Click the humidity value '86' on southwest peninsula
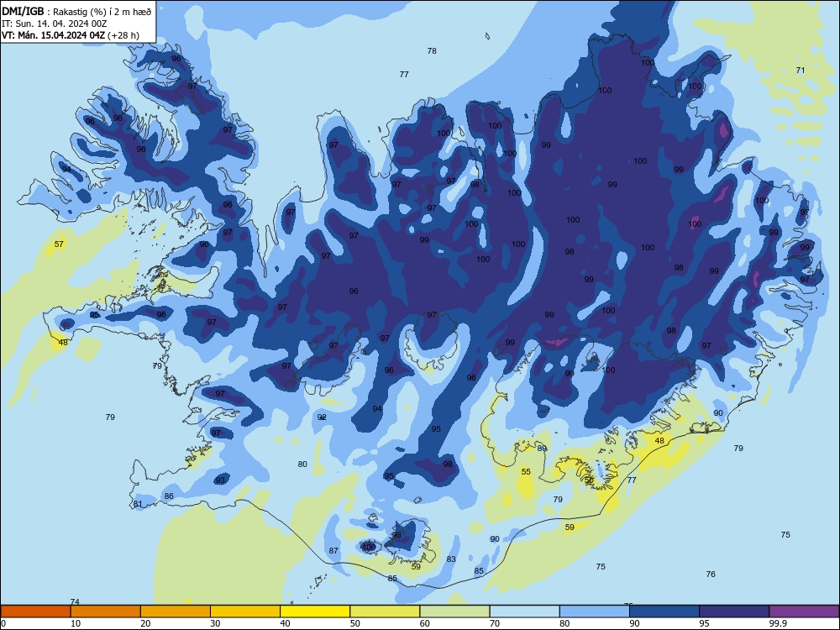 pyautogui.click(x=169, y=496)
